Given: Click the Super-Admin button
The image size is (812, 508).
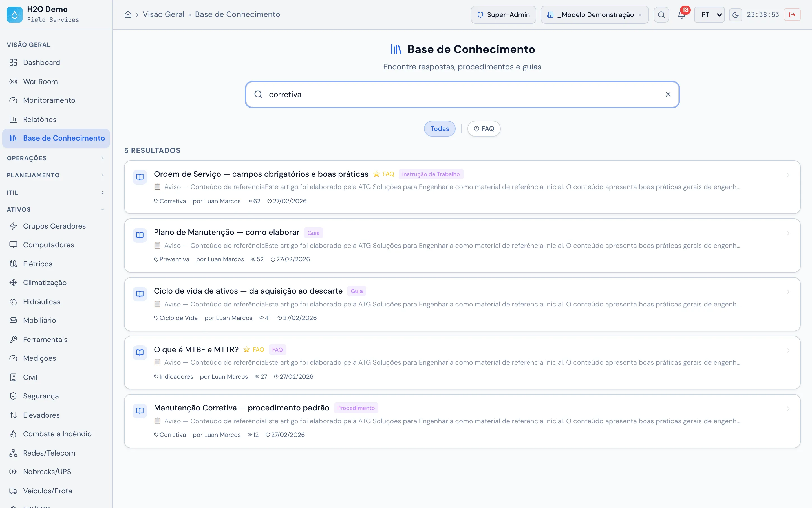Looking at the screenshot, I should pyautogui.click(x=503, y=15).
